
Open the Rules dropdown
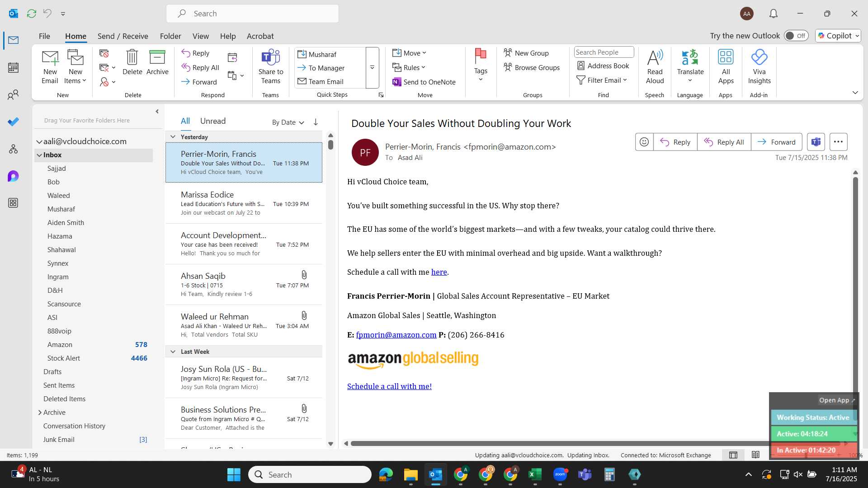coord(409,68)
